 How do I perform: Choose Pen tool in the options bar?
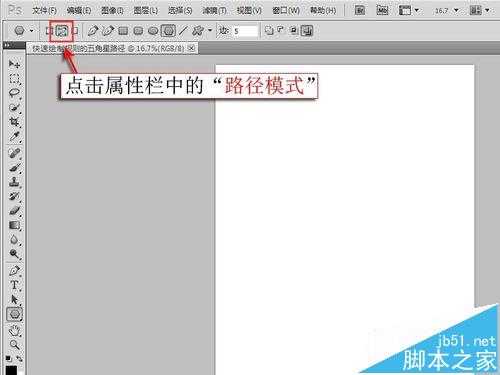[93, 31]
